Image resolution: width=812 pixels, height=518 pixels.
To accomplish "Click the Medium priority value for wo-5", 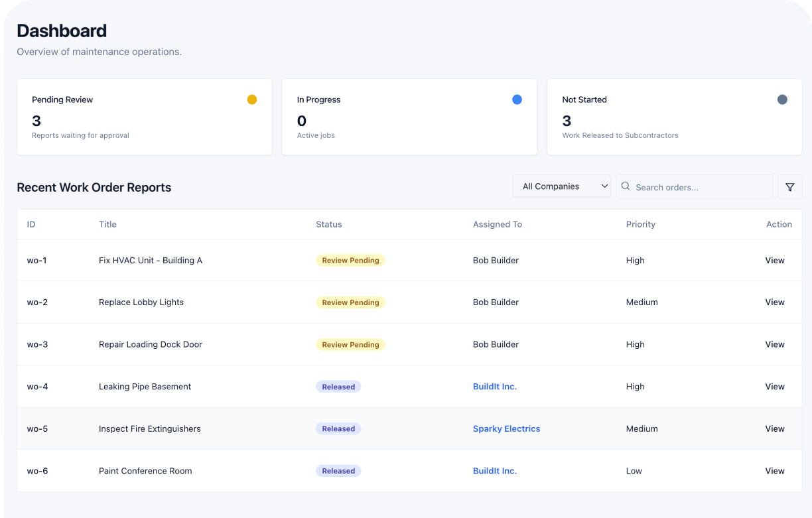I will 642,428.
